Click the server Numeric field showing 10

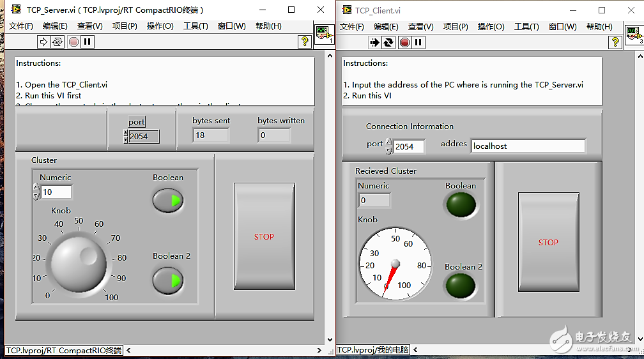(x=56, y=192)
